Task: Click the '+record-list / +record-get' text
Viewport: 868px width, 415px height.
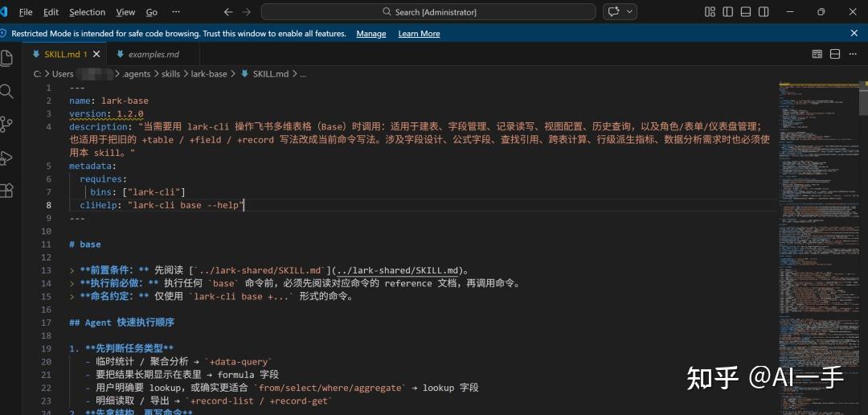Action: (260, 401)
